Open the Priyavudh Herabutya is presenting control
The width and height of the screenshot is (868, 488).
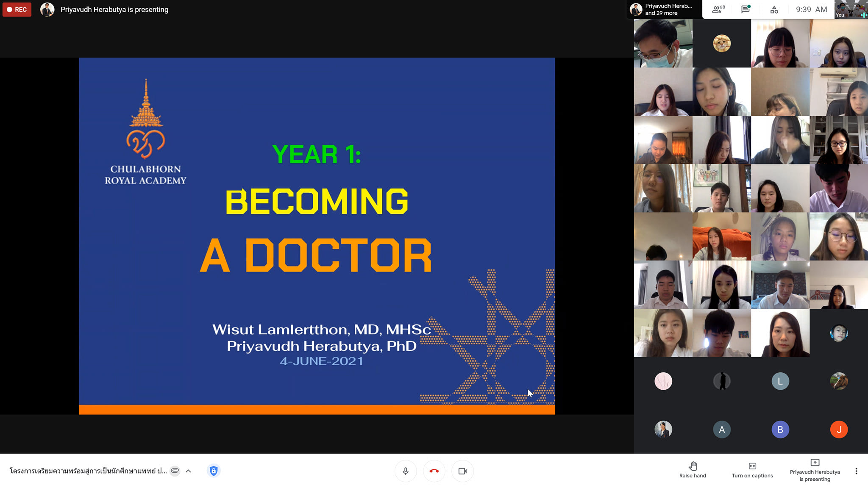click(x=815, y=470)
